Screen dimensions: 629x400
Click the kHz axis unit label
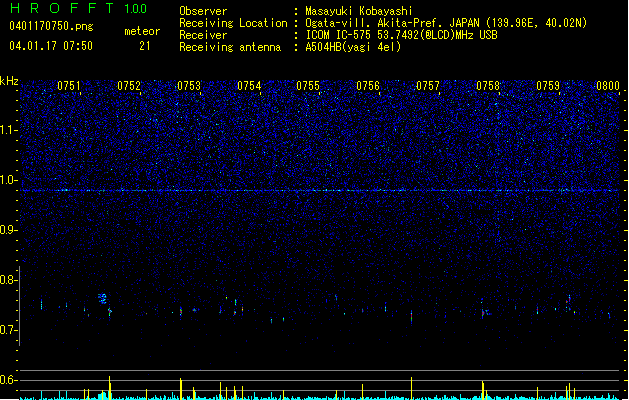click(9, 81)
